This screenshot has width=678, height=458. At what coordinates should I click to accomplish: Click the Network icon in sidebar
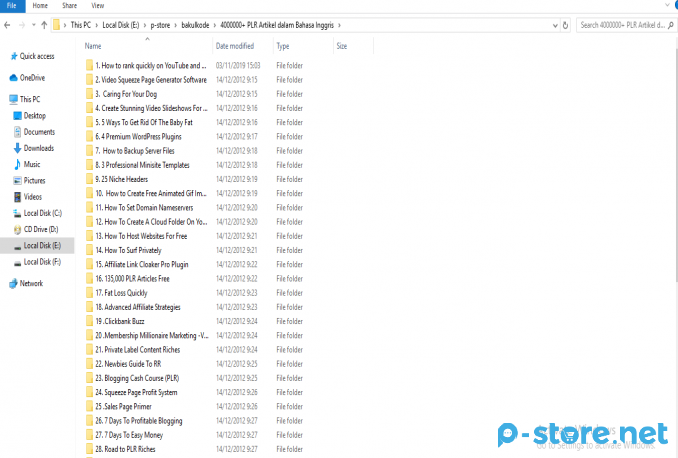coord(12,283)
